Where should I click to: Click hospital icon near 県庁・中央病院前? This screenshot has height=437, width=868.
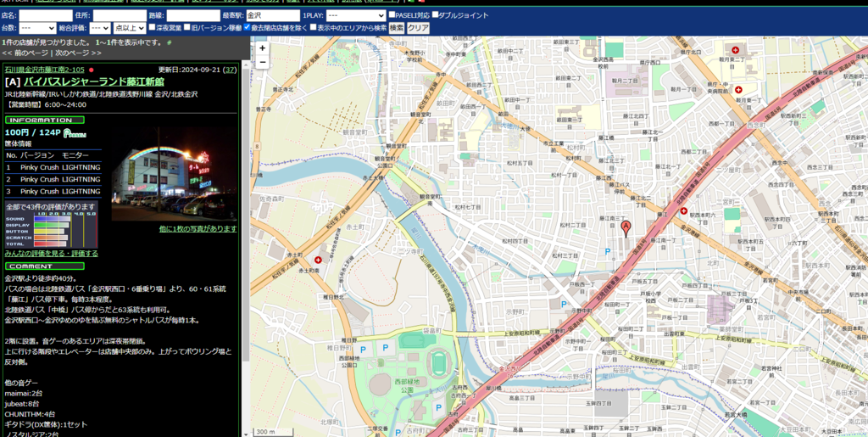coord(738,89)
